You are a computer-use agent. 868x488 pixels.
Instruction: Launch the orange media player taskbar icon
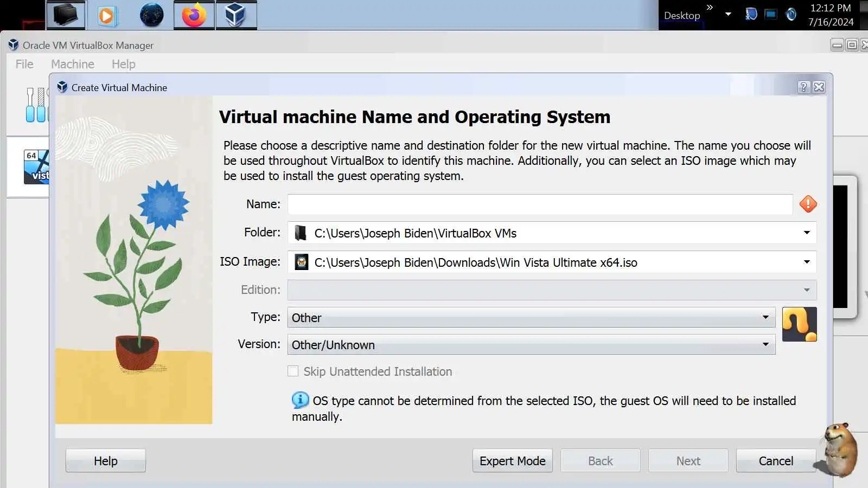point(107,15)
